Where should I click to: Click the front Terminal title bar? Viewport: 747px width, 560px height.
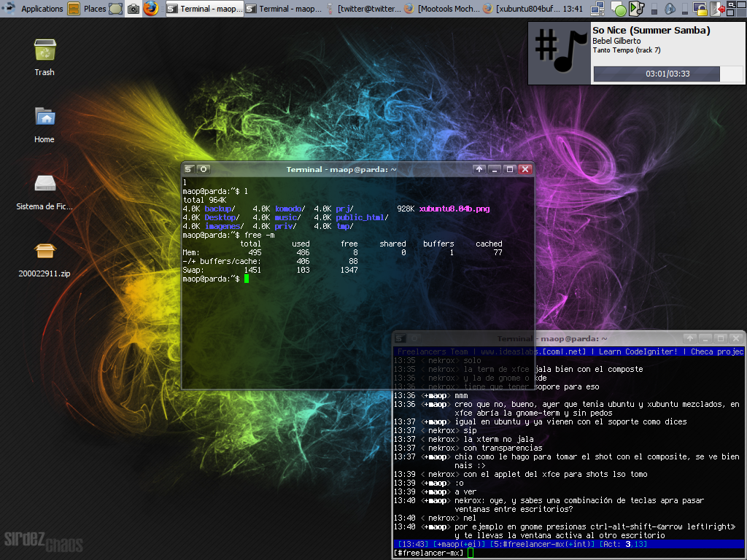point(341,169)
